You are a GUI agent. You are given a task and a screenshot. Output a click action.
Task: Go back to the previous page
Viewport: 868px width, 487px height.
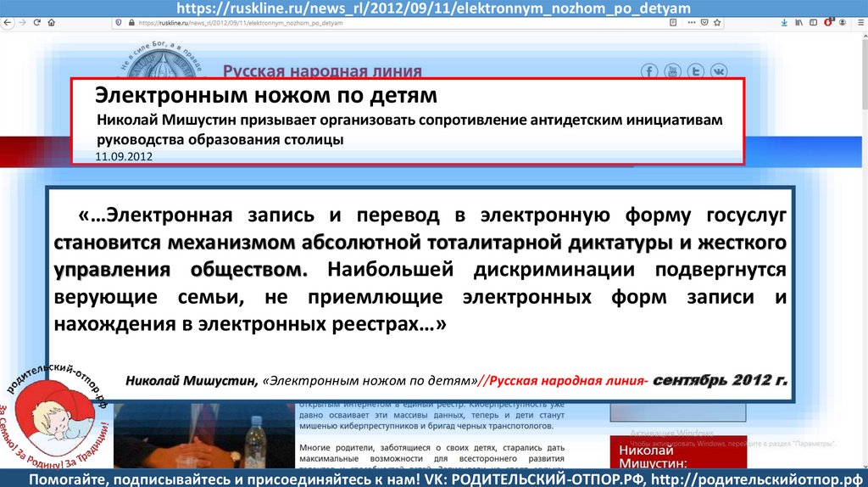coord(7,23)
